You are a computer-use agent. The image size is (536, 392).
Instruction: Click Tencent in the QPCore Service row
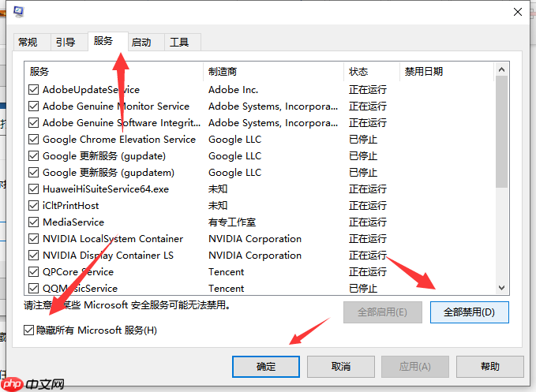point(227,272)
